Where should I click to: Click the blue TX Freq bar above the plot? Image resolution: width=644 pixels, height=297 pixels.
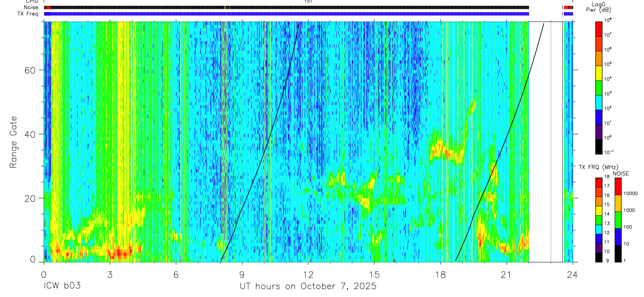[x=286, y=14]
